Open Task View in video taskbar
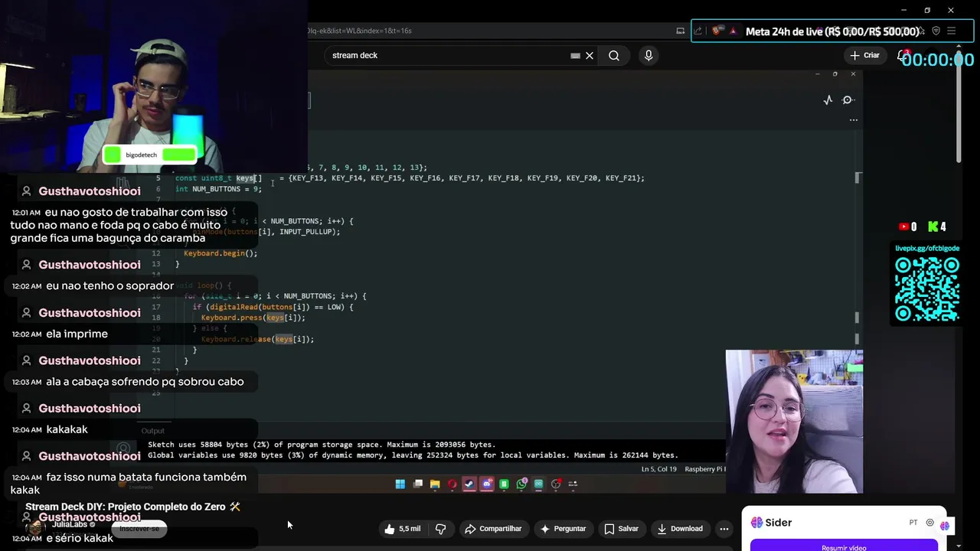 click(418, 484)
